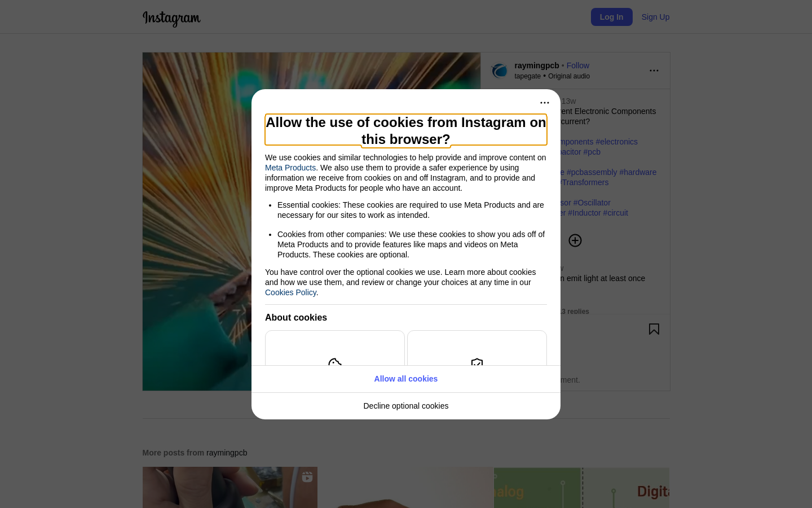Image resolution: width=812 pixels, height=508 pixels.
Task: Click the Log In button
Action: (x=612, y=17)
